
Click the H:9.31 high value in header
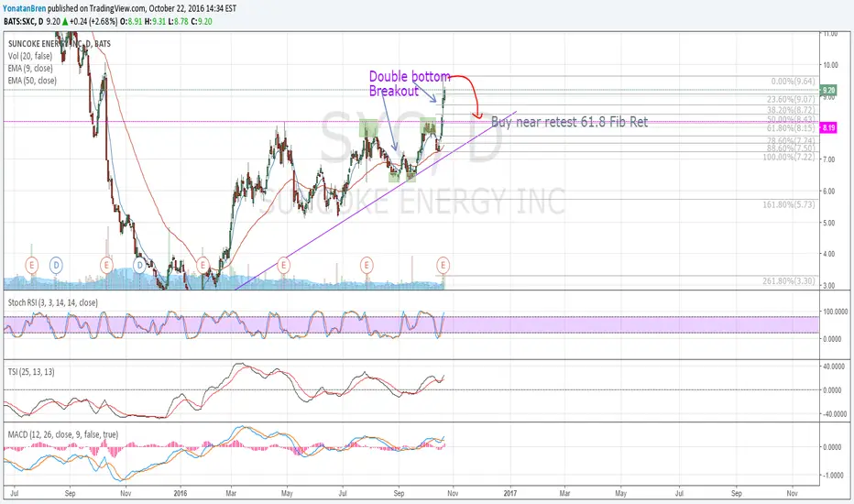[x=155, y=22]
